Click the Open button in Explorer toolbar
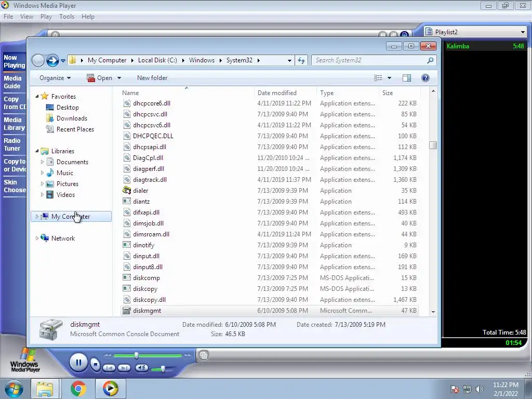Image resolution: width=532 pixels, height=399 pixels. 100,78
